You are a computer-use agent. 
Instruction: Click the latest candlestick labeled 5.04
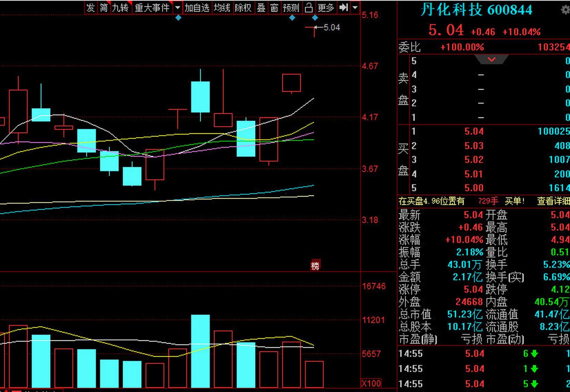click(x=314, y=31)
